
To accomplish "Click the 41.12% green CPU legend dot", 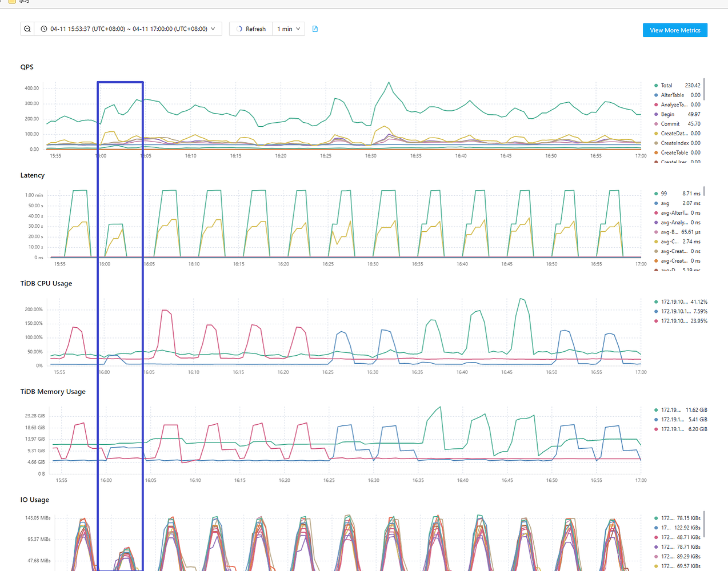I will point(656,302).
